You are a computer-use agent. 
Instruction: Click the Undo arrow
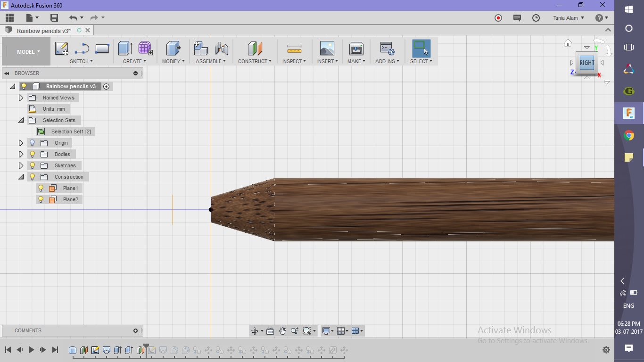[73, 18]
